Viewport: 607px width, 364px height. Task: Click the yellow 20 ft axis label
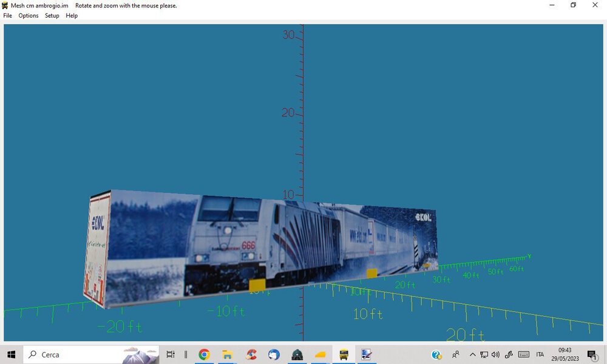(x=466, y=334)
